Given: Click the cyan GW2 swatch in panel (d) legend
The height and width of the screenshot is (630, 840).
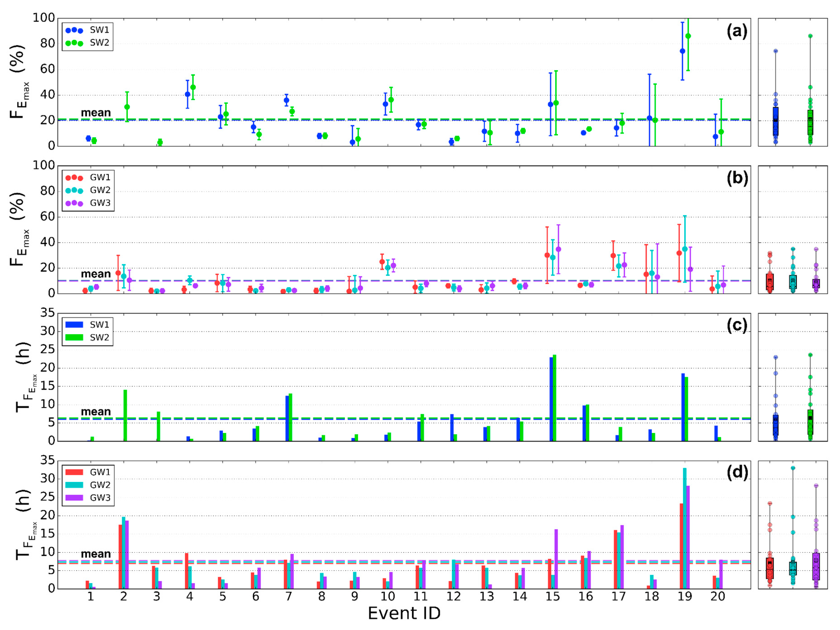Looking at the screenshot, I should coord(74,485).
